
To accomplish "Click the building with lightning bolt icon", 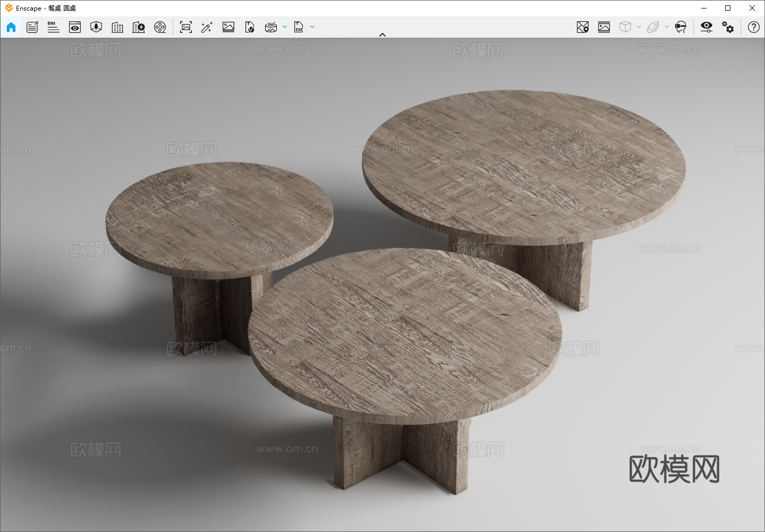I will click(139, 27).
